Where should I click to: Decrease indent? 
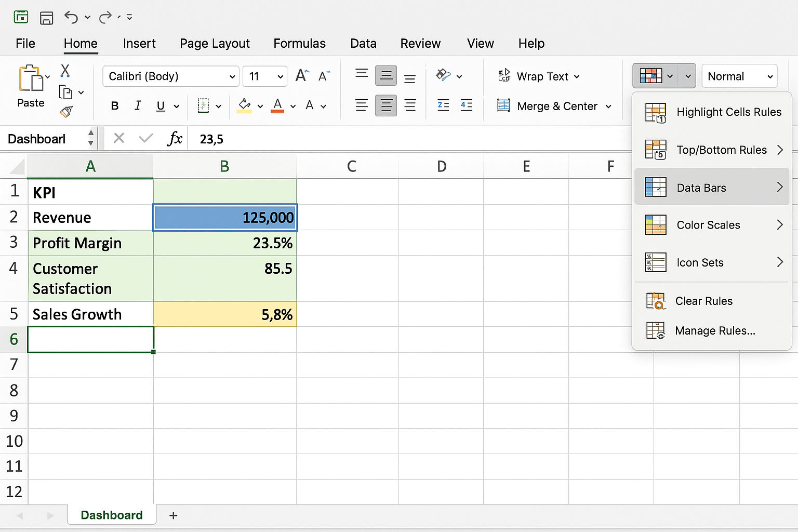click(443, 105)
